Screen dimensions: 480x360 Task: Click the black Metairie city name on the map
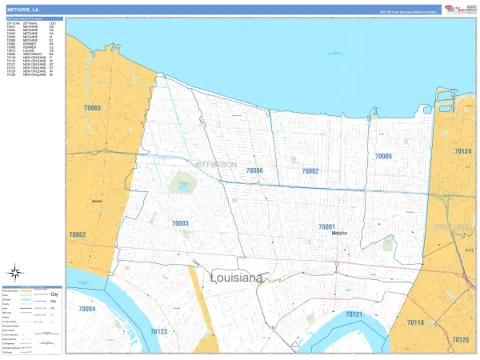tap(339, 233)
